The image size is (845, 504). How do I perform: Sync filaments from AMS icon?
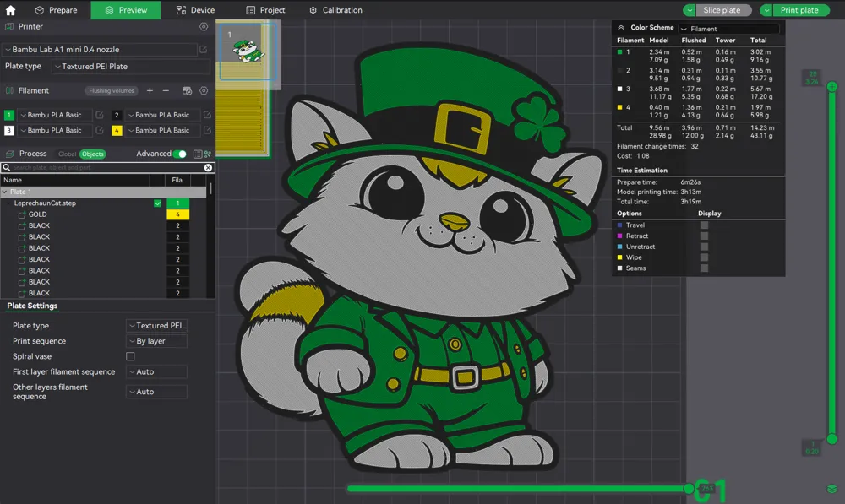187,90
